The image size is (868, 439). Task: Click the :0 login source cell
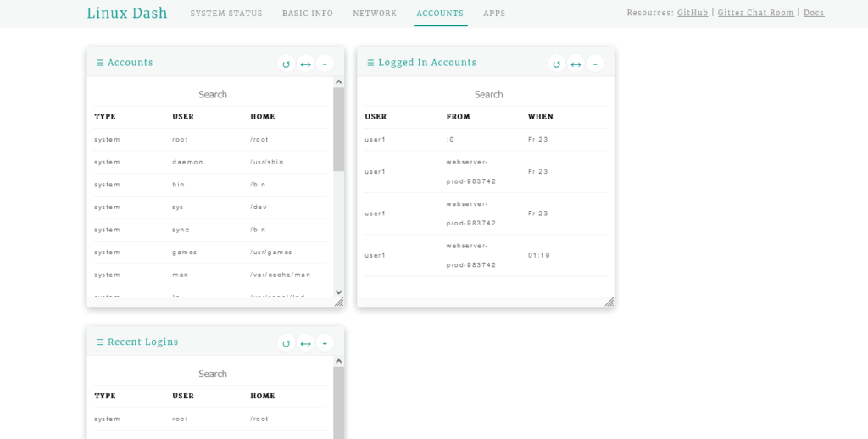coord(450,140)
